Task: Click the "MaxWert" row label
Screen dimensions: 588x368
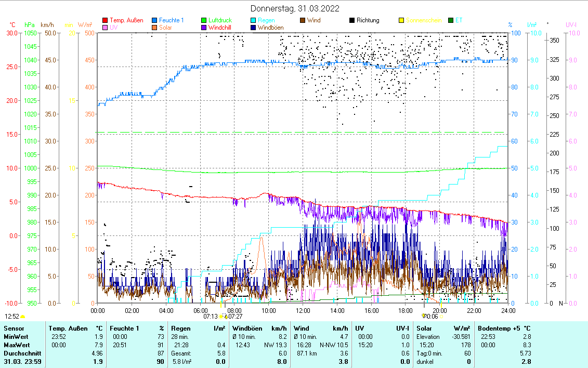Action: pos(17,345)
